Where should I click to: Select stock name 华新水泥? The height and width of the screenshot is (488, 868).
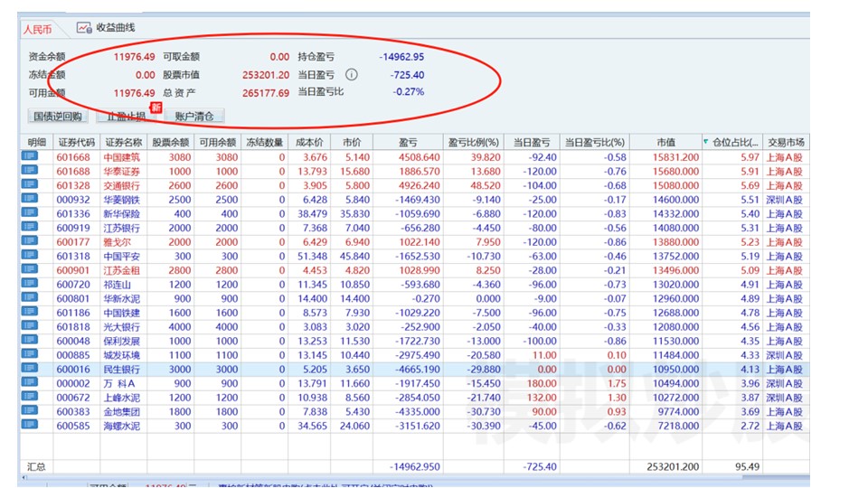click(x=122, y=299)
